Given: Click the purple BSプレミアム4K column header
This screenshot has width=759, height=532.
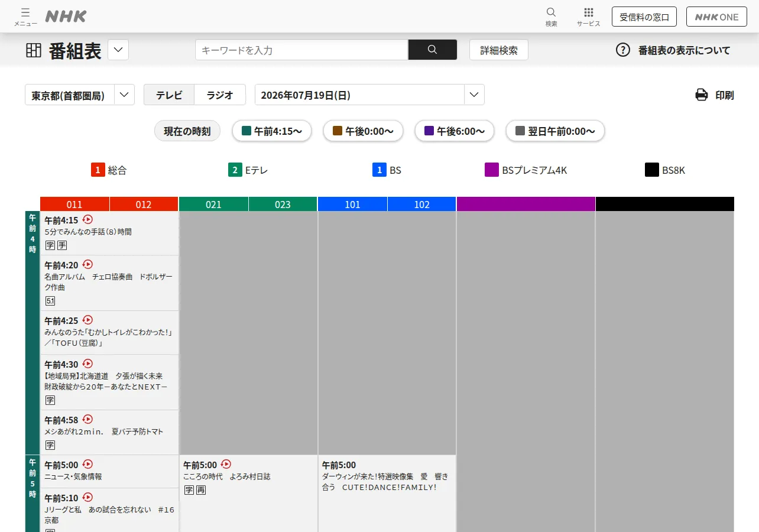Looking at the screenshot, I should 526,204.
